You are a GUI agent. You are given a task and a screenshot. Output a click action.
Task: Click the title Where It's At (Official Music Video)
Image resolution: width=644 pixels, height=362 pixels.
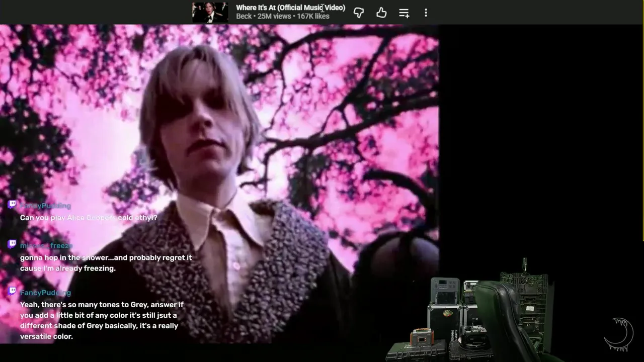click(291, 8)
